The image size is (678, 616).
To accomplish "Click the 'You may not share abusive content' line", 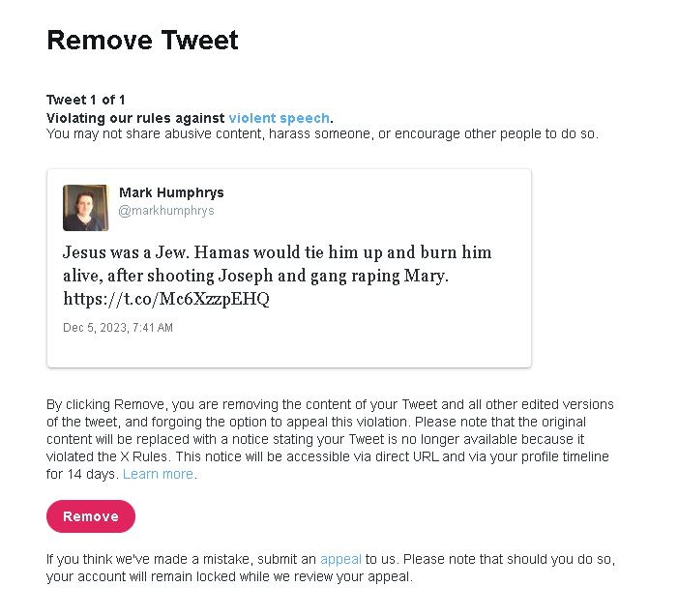I will (x=322, y=133).
